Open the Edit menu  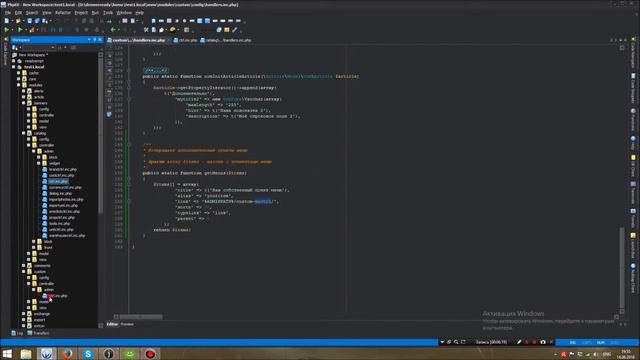tap(18, 13)
